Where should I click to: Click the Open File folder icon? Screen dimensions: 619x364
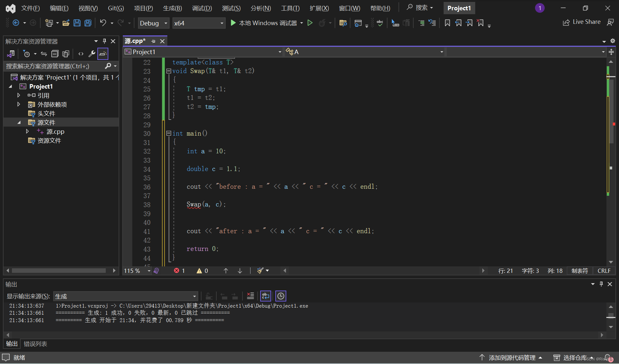(66, 23)
